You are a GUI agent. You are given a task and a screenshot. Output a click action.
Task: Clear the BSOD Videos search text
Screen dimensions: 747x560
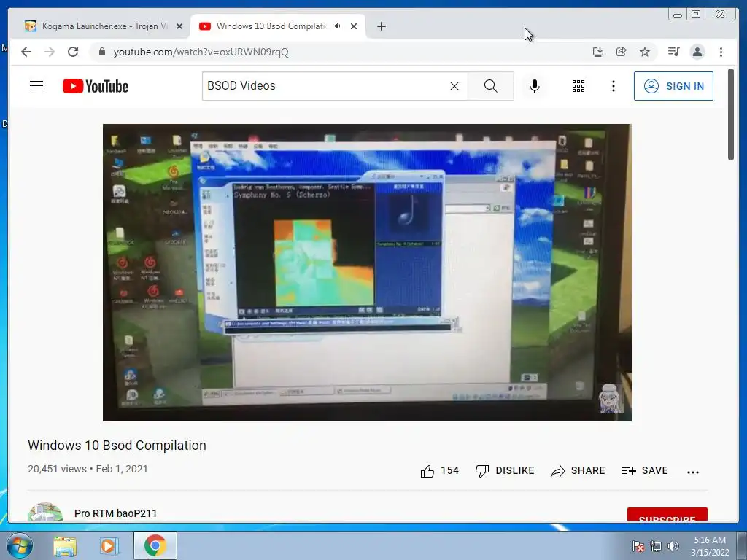pyautogui.click(x=454, y=86)
